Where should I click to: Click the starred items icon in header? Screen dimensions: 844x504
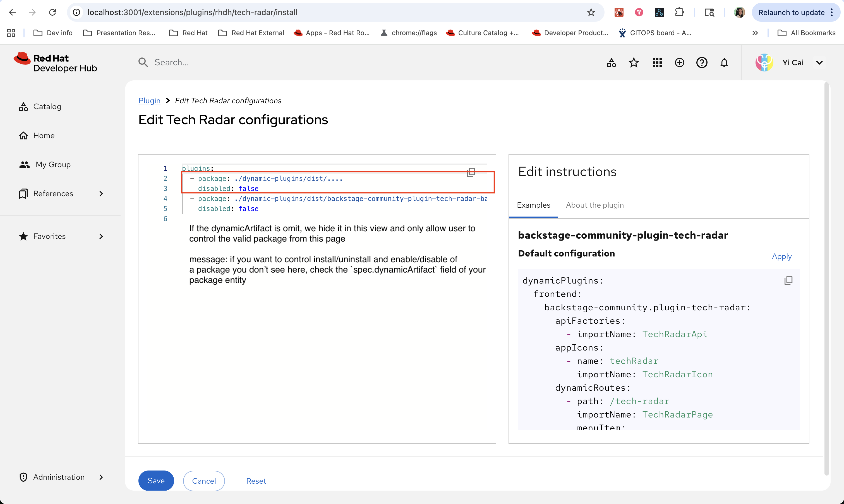coord(634,63)
